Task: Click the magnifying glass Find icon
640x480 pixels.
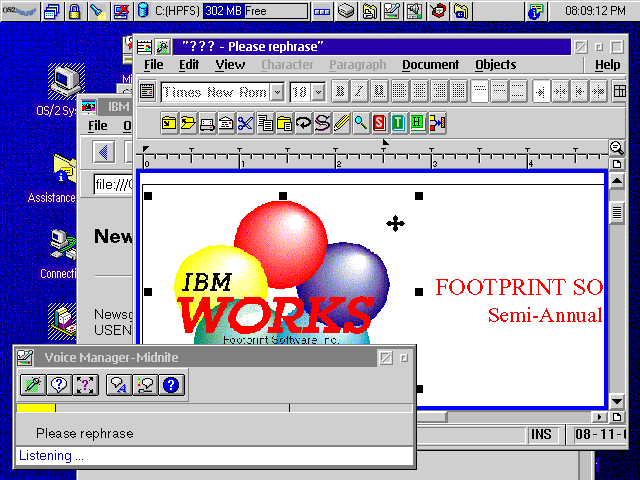Action: click(360, 123)
